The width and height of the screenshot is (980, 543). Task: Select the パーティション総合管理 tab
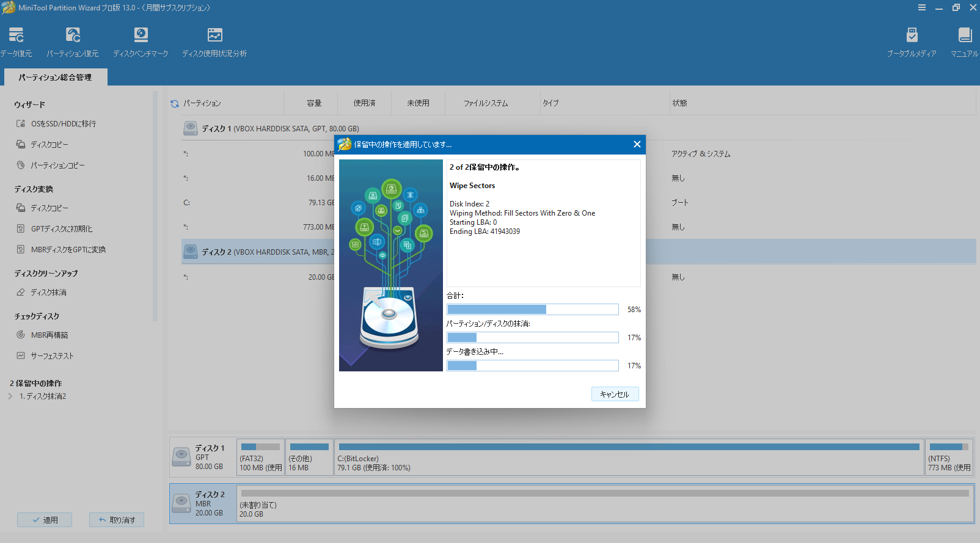point(55,78)
